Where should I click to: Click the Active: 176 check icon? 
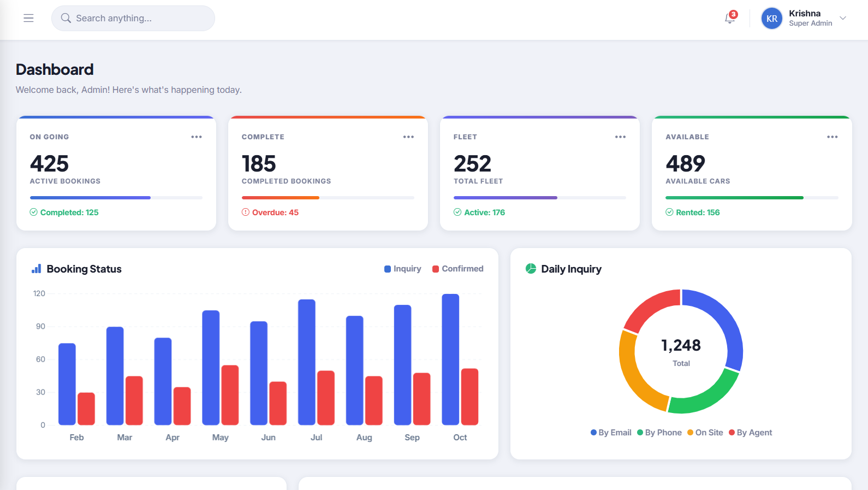(x=457, y=212)
